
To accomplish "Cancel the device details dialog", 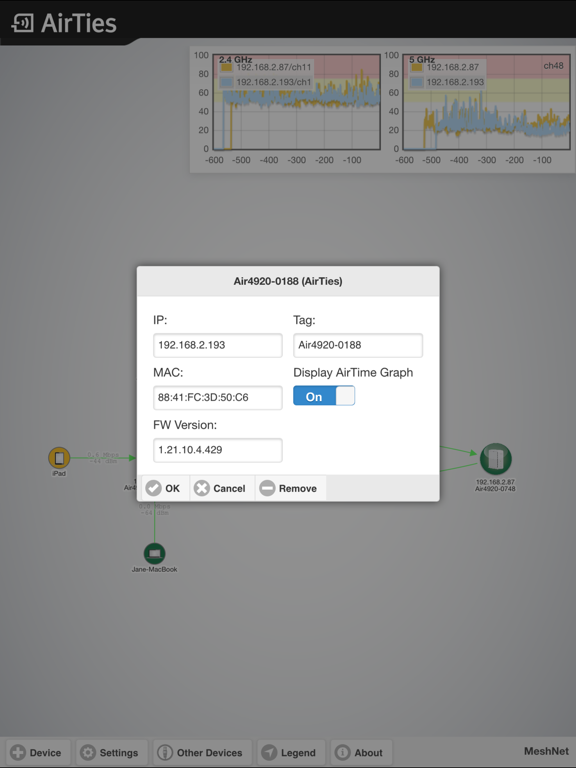I will pos(221,488).
